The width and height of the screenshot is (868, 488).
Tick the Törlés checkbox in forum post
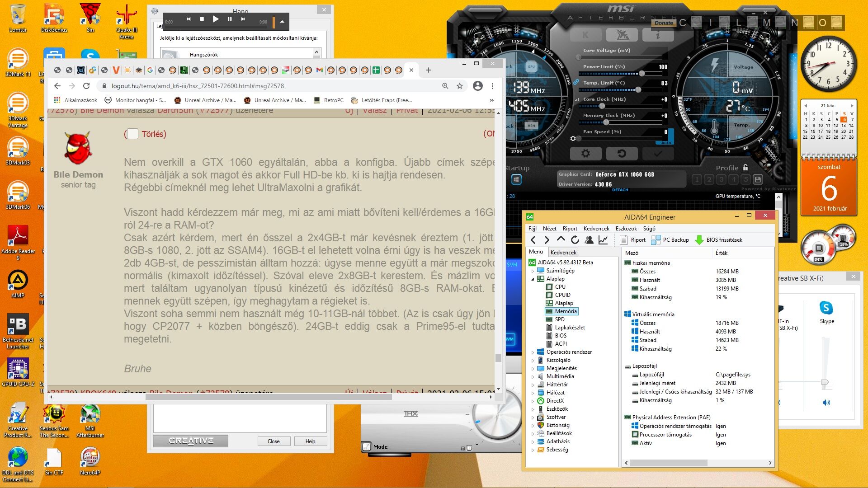tap(132, 134)
